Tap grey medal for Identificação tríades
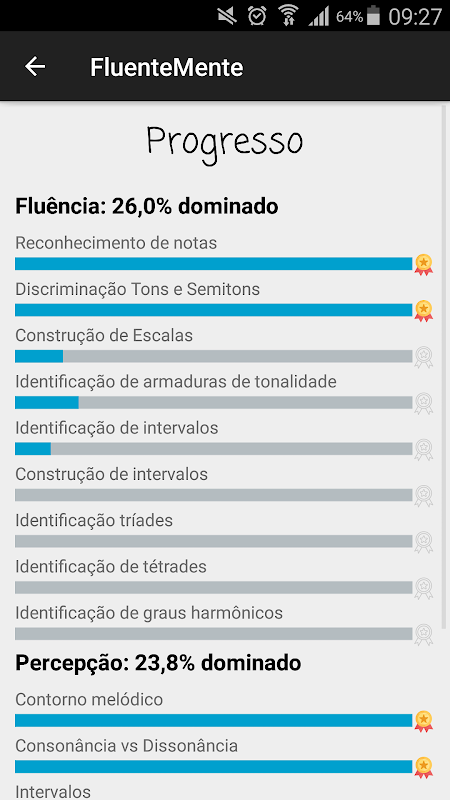The image size is (450, 800). tap(423, 542)
